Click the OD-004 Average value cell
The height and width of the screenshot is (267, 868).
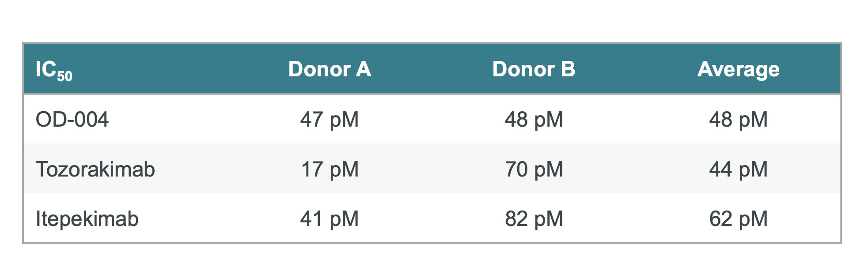[x=738, y=120]
